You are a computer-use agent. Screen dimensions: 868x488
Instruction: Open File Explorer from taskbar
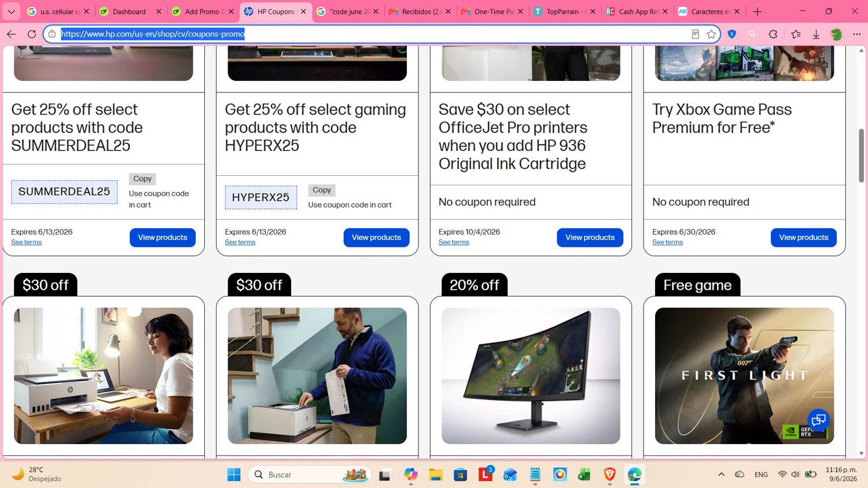click(435, 475)
